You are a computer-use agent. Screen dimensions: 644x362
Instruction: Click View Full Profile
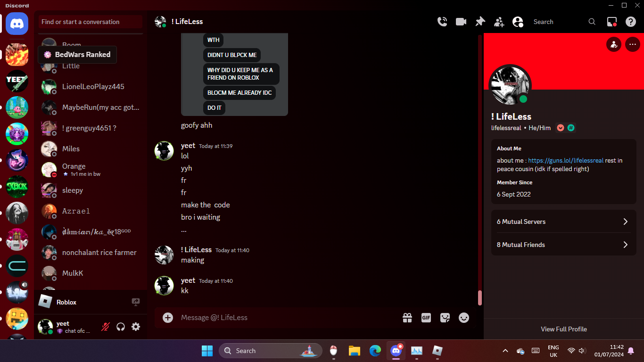tap(564, 329)
